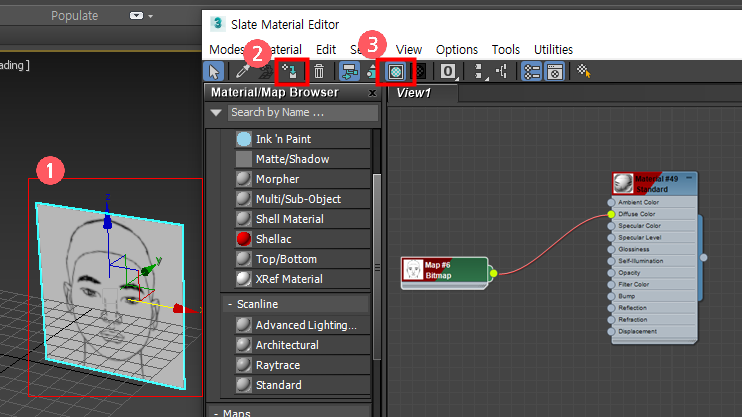This screenshot has height=417, width=742.
Task: Click the Diffuse Color input socket
Action: [611, 214]
